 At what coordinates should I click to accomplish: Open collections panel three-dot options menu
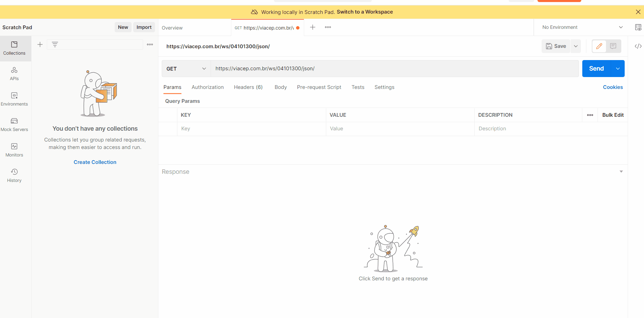(150, 44)
